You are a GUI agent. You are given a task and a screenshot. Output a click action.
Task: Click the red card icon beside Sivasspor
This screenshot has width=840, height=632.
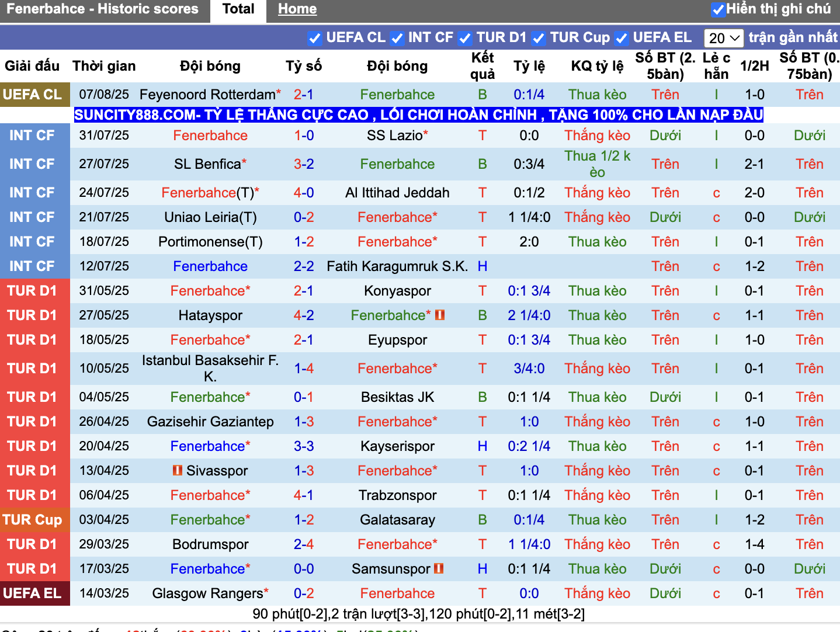coord(178,470)
